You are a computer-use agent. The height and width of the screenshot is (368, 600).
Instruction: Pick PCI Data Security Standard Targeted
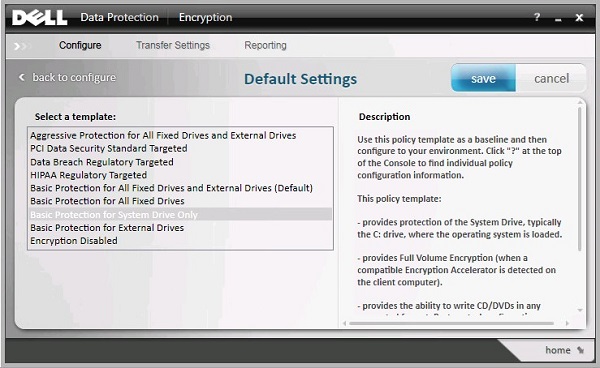point(109,148)
